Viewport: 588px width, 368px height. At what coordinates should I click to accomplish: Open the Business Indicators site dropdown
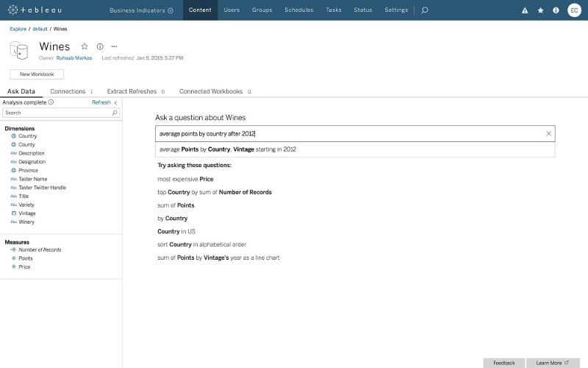141,10
